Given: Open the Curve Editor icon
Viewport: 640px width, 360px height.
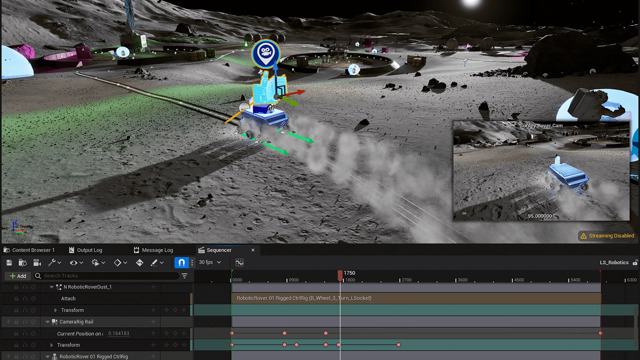Looking at the screenshot, I should point(240,262).
